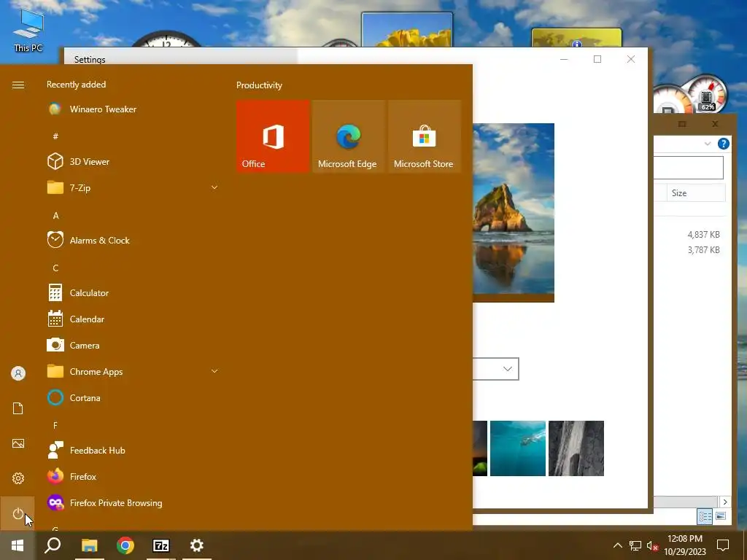Screen dimensions: 747x560
Task: Click the Size column header
Action: pos(695,192)
